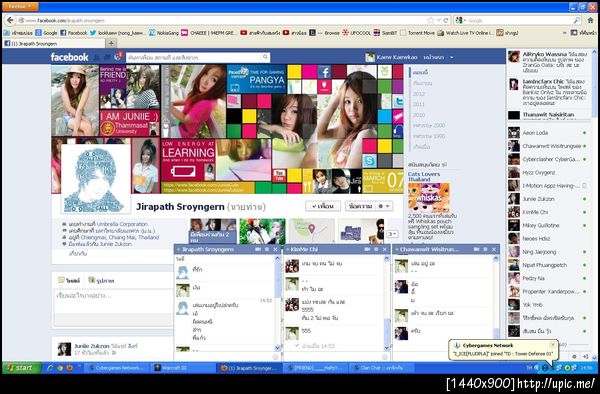
Task: Open the Facebook messages icon in header
Action: (x=107, y=57)
